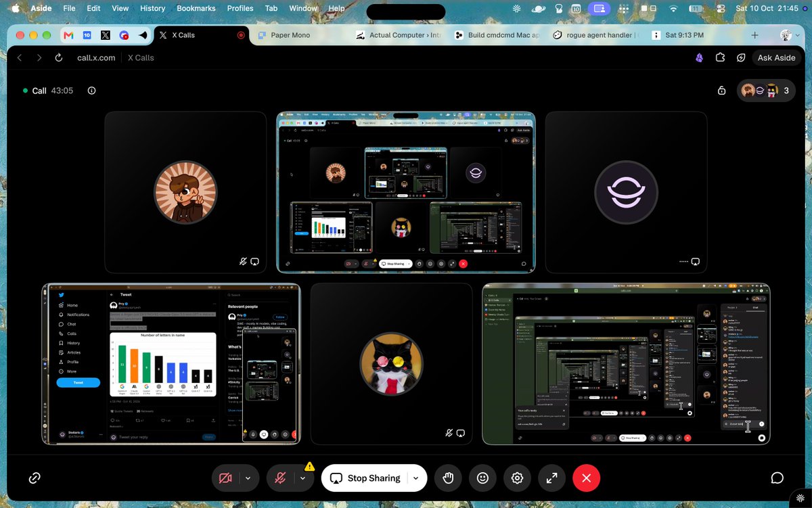The image size is (812, 508).
Task: Select the green desktop screen share tile
Action: [627, 364]
